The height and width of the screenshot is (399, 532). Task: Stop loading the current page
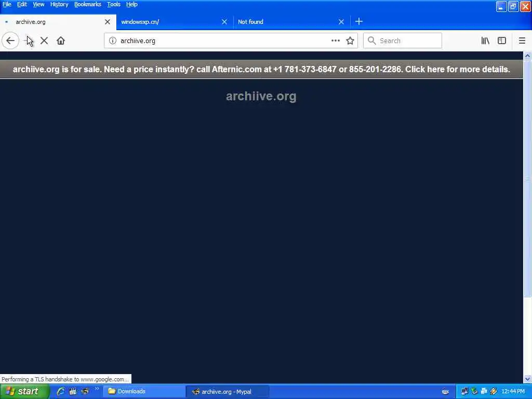point(44,41)
